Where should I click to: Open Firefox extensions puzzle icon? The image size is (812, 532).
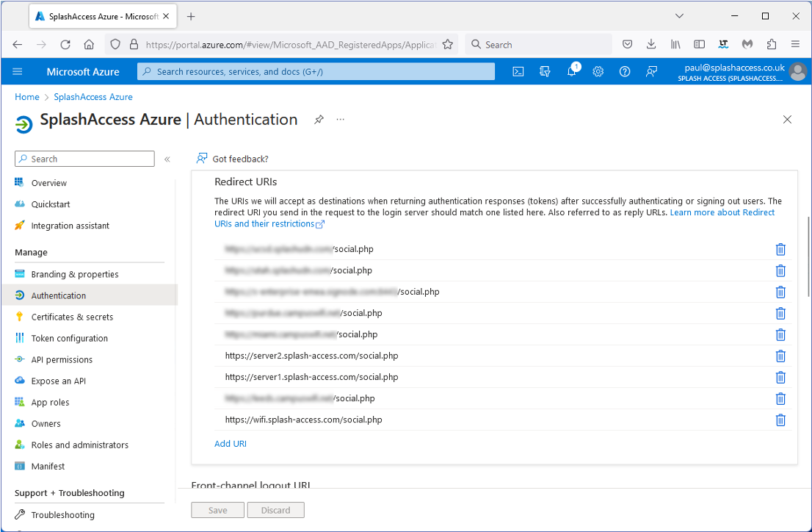pyautogui.click(x=772, y=45)
